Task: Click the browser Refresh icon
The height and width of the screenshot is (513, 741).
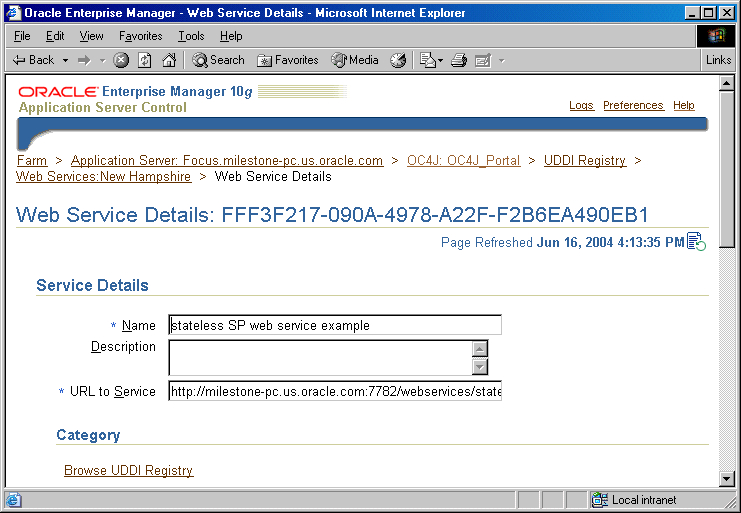Action: tap(145, 60)
